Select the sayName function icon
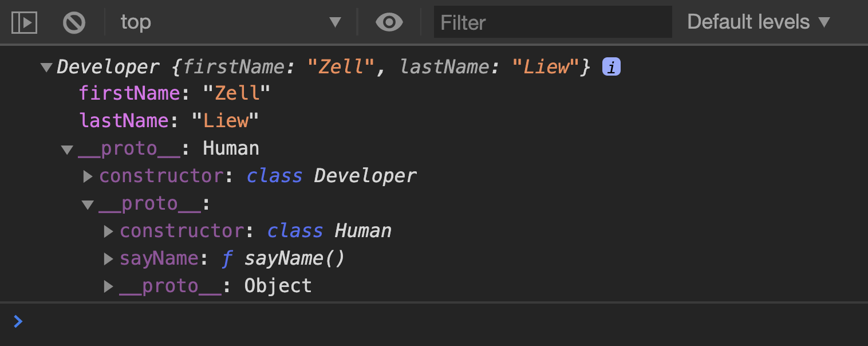Screen dimensions: 868x346 [227, 258]
